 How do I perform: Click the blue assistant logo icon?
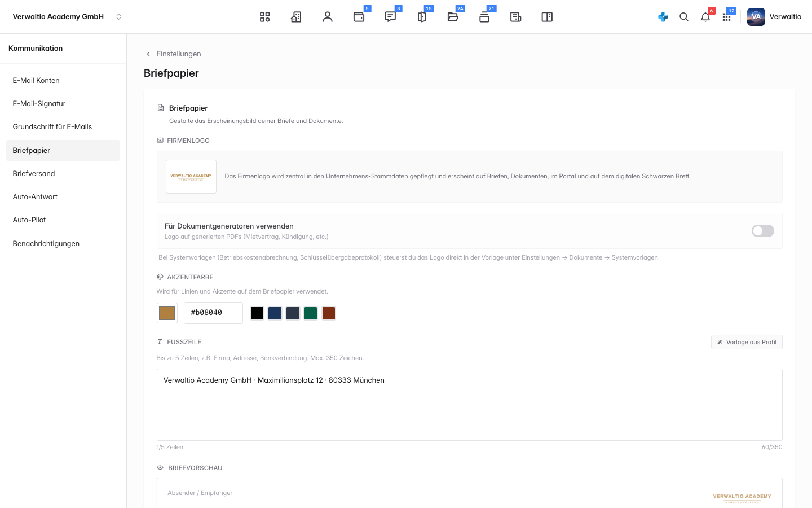[x=663, y=17]
